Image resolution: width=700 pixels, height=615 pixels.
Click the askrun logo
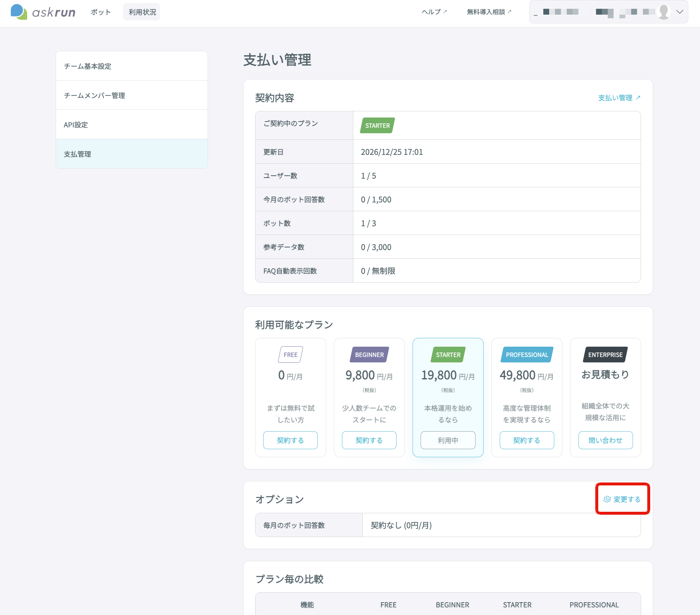[43, 12]
